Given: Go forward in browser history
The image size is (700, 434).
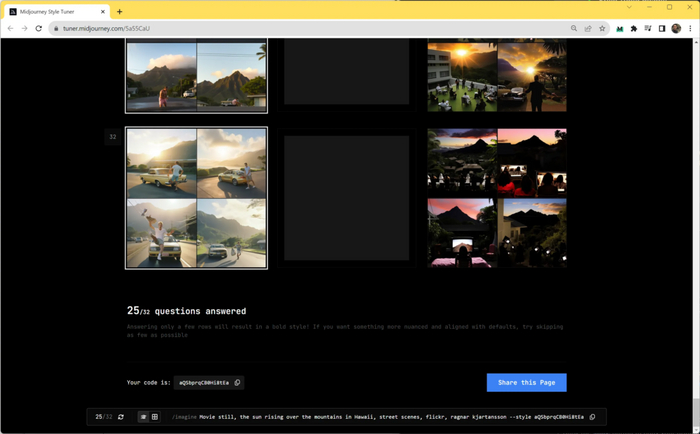Looking at the screenshot, I should [x=25, y=28].
